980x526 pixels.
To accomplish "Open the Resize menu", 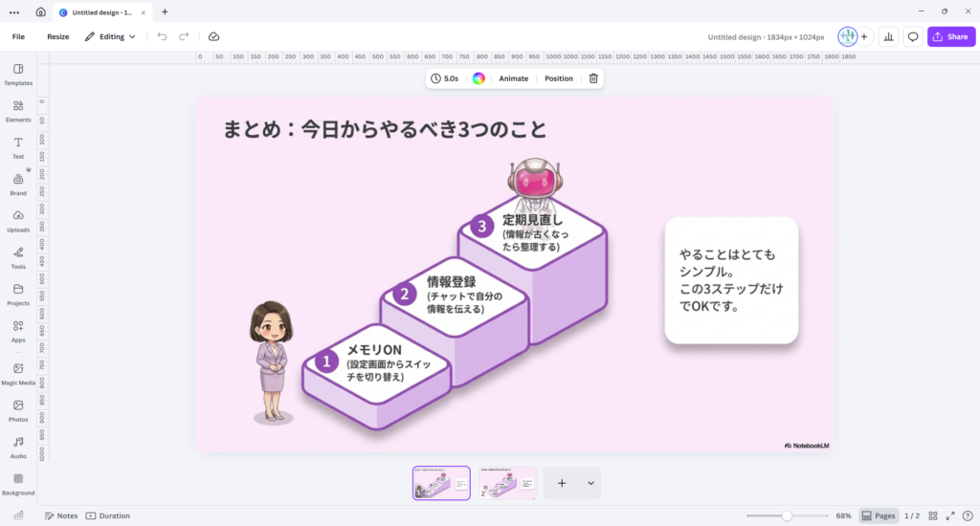I will pyautogui.click(x=57, y=36).
